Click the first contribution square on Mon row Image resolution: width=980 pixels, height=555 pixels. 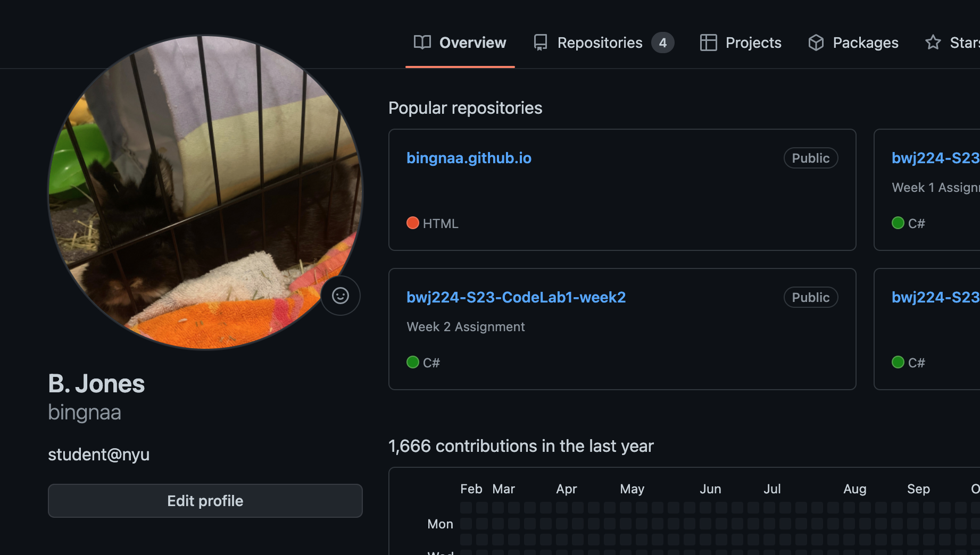(x=466, y=524)
